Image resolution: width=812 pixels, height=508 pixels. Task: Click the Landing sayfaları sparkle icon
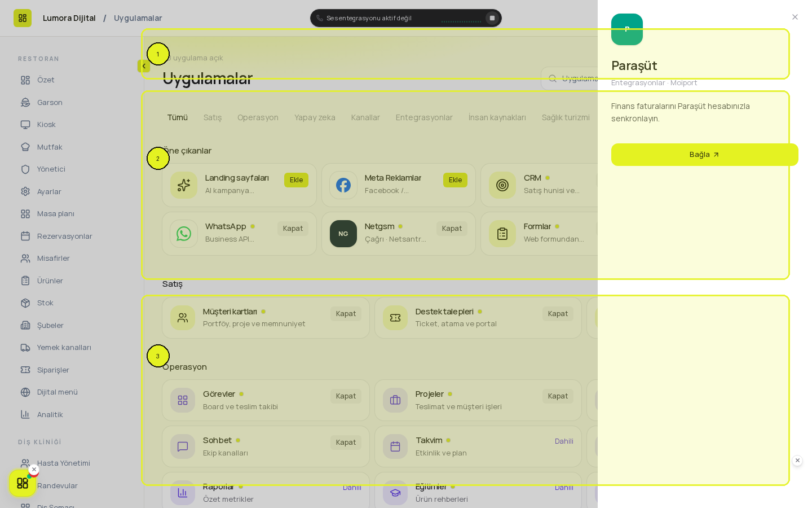pos(184,185)
